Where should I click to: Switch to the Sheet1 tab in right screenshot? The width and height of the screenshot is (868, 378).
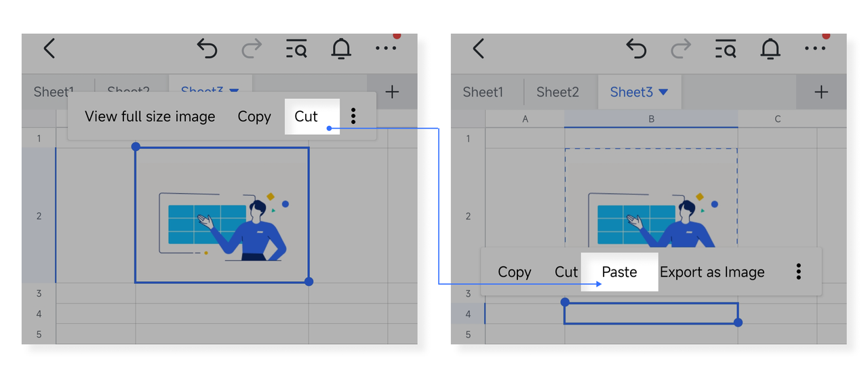click(x=483, y=92)
